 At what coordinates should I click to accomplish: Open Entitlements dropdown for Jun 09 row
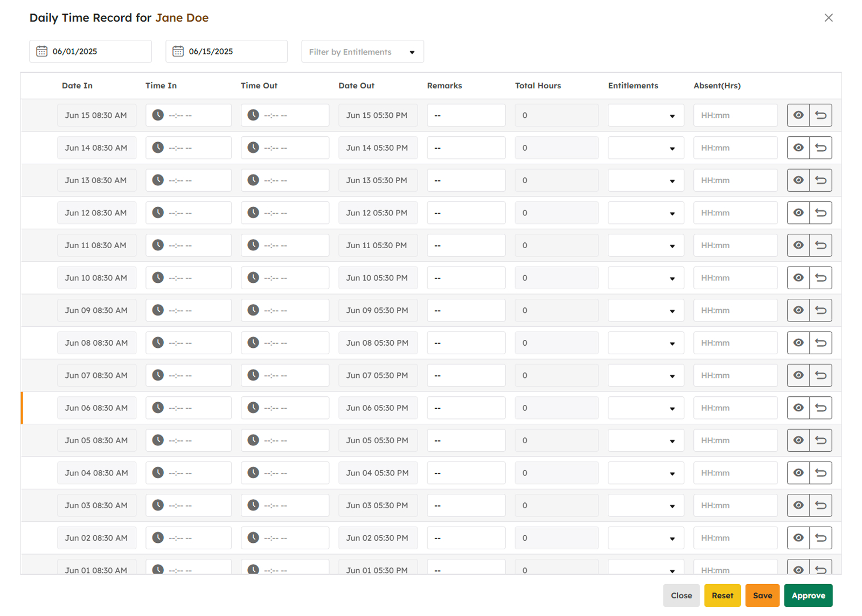click(x=646, y=310)
